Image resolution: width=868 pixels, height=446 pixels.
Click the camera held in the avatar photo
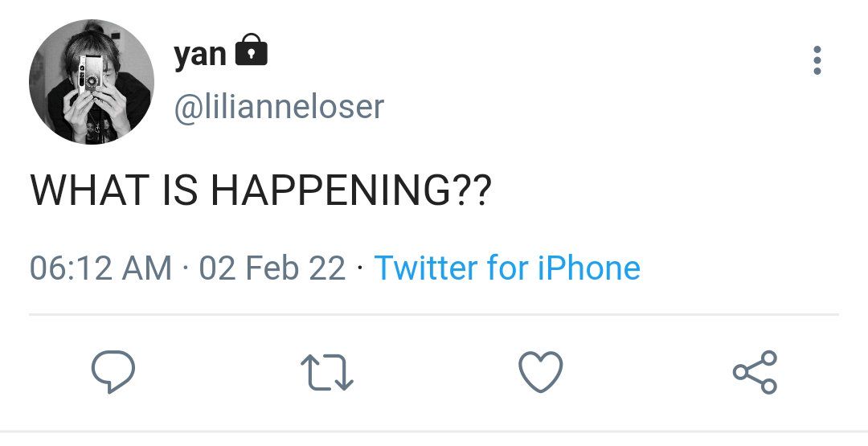click(x=89, y=74)
